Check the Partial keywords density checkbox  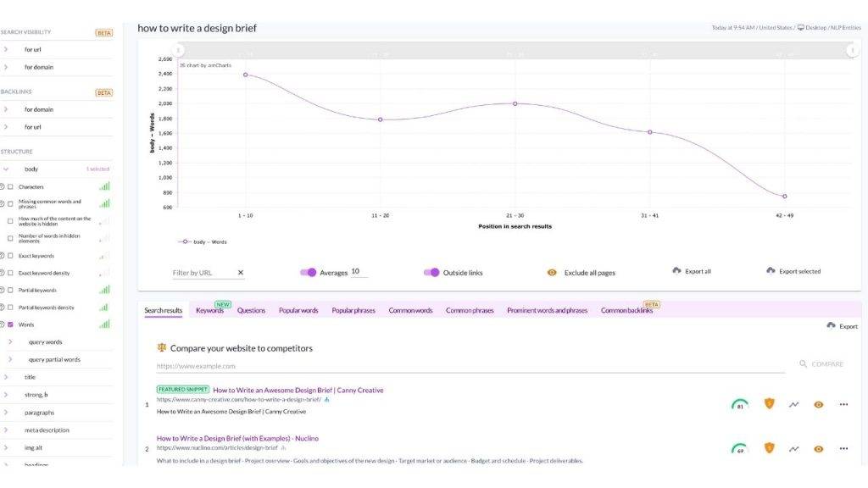(x=10, y=307)
